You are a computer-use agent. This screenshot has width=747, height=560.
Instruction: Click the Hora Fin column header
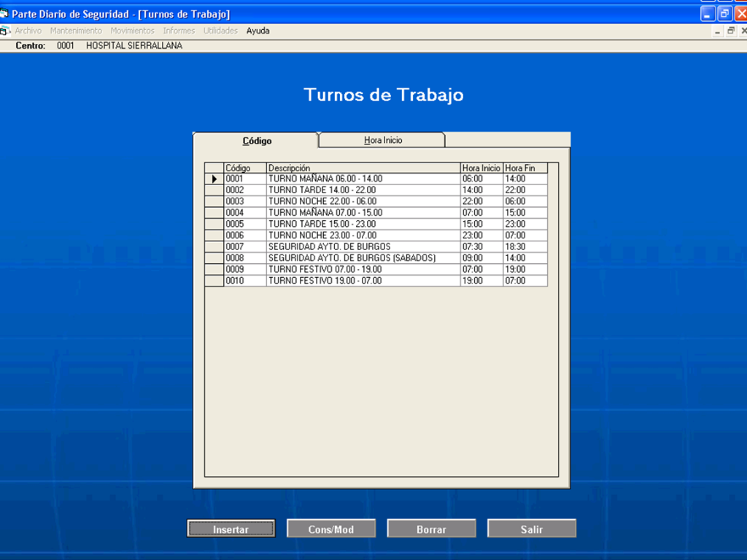[525, 168]
